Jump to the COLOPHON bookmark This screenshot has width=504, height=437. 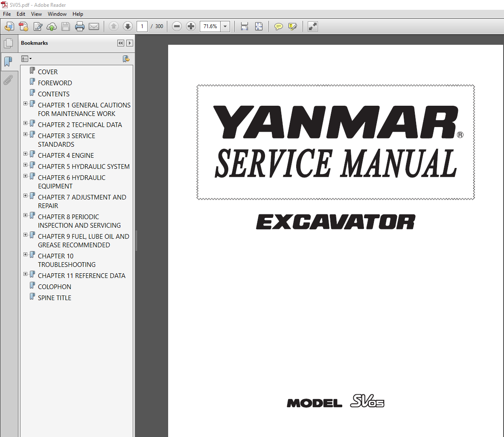click(55, 287)
